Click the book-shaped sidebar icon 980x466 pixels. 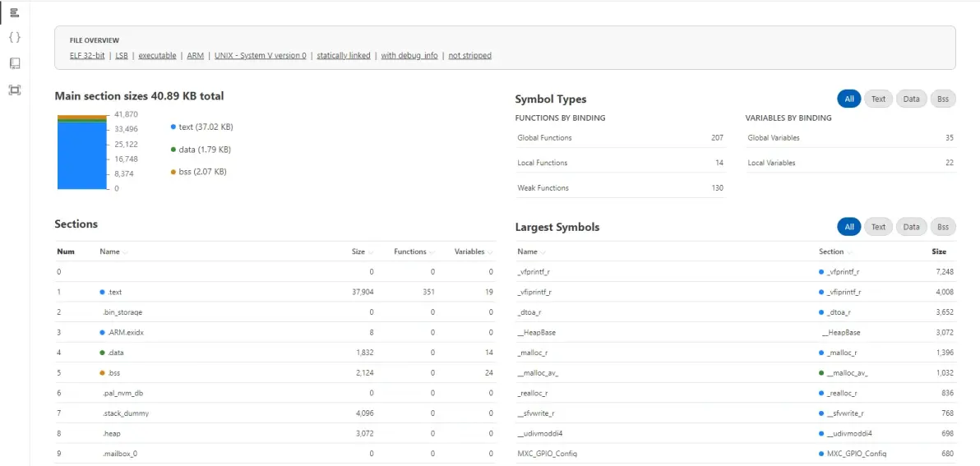[14, 63]
